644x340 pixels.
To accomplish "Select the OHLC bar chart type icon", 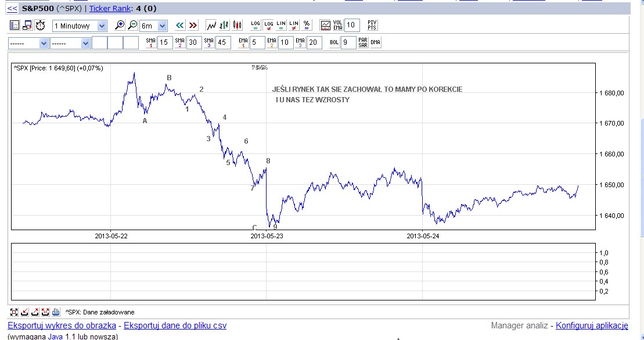I will (x=224, y=26).
